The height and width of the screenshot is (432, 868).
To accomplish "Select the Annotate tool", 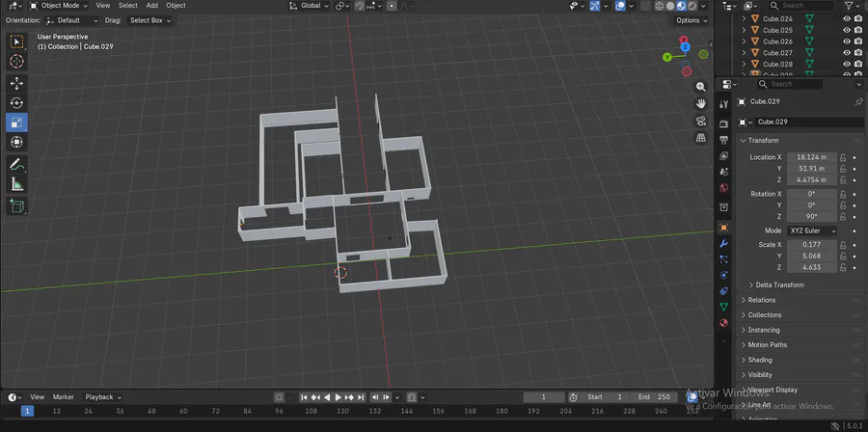I will tap(16, 164).
